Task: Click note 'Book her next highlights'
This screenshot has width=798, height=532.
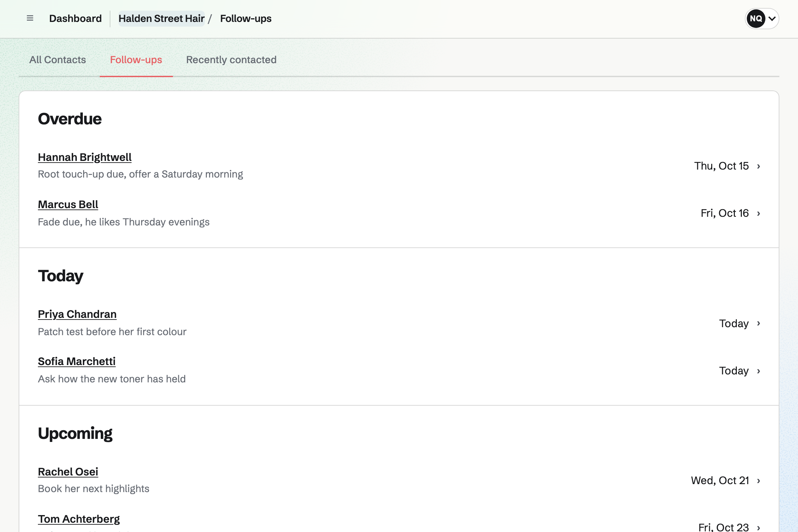Action: point(94,489)
